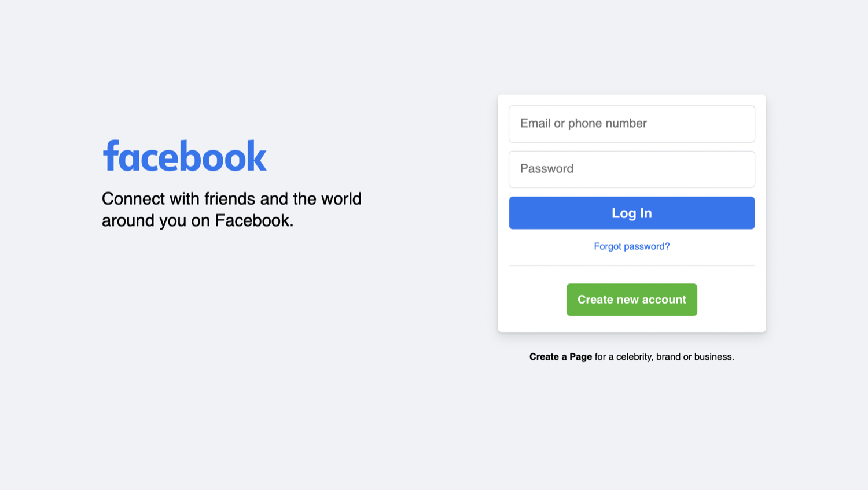Focus the Email or phone number field

point(631,124)
